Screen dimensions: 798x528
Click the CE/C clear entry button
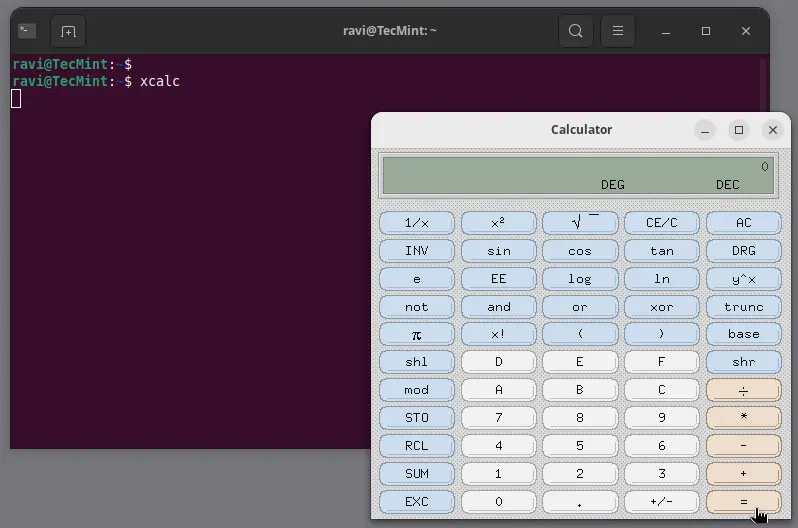pyautogui.click(x=662, y=223)
